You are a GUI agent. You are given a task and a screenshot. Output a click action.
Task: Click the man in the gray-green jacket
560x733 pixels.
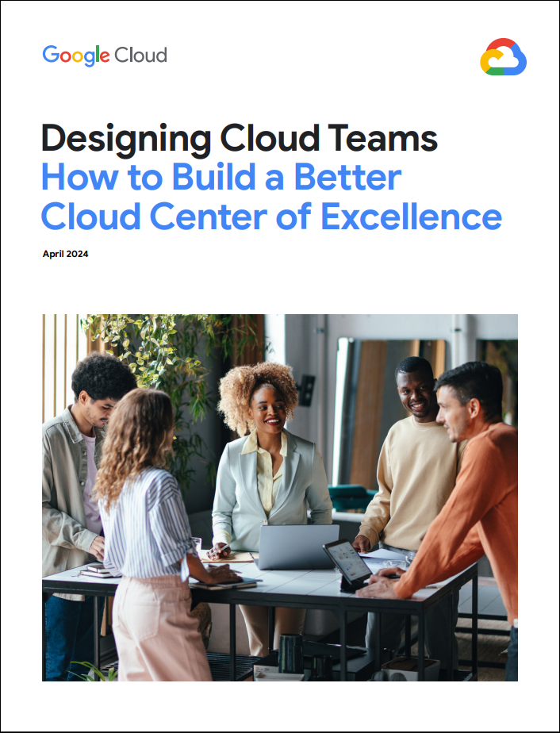75,476
